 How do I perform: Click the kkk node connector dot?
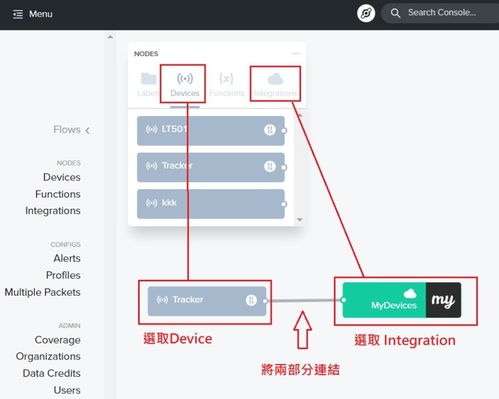pos(284,204)
